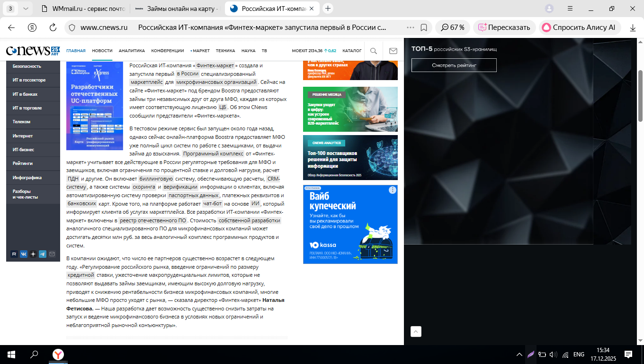Open the Закупки уходят в цифру banner

[350, 109]
